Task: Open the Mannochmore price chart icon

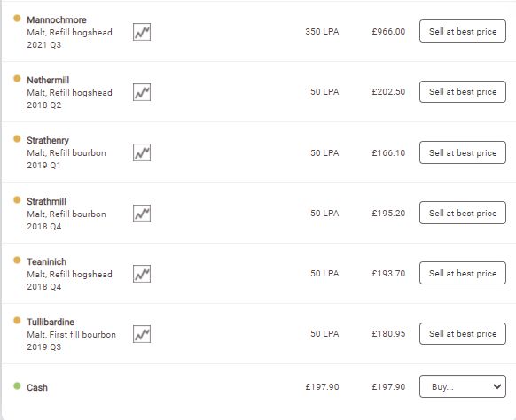Action: [142, 32]
